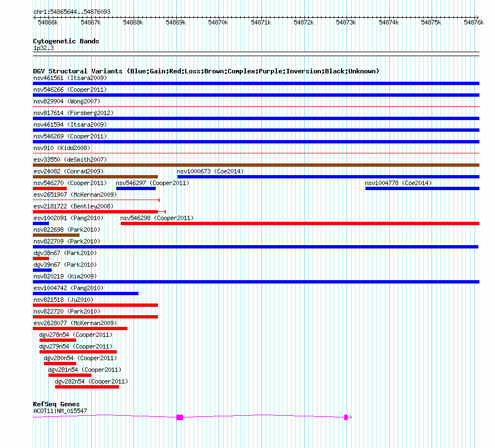
Task: Click the long red bar of nsv546298
Action: [300, 223]
